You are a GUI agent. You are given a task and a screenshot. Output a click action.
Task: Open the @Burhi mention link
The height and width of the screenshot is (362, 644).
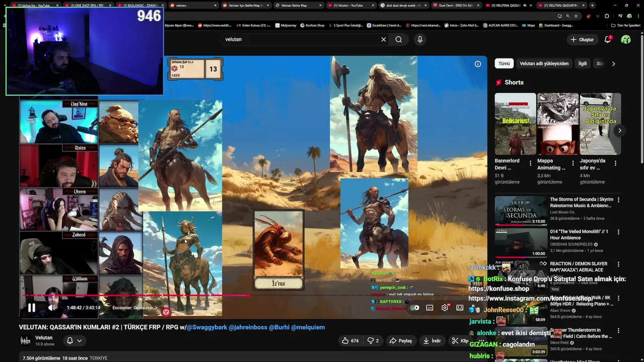[x=279, y=327]
